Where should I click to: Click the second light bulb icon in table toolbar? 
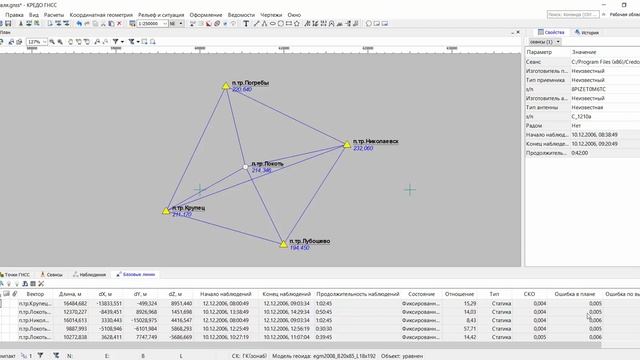point(17,284)
